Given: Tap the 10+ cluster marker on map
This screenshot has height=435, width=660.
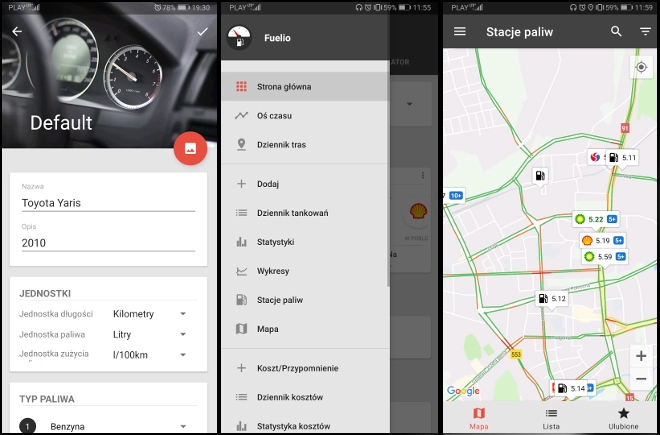Looking at the screenshot, I should click(x=454, y=195).
